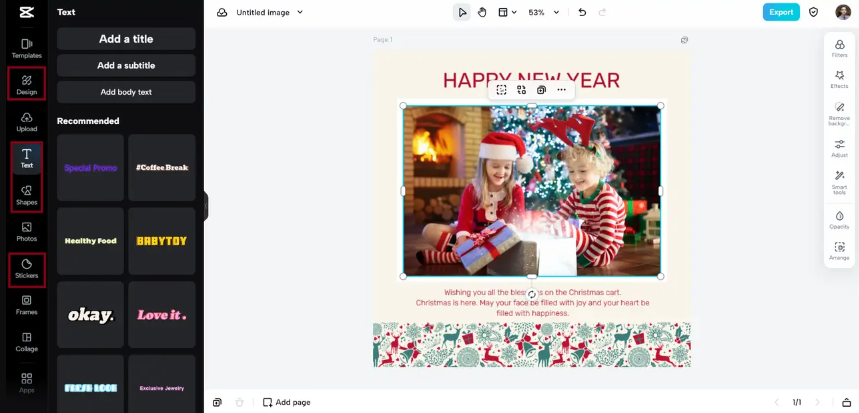Click the next page arrow
The image size is (859, 413).
tap(818, 403)
